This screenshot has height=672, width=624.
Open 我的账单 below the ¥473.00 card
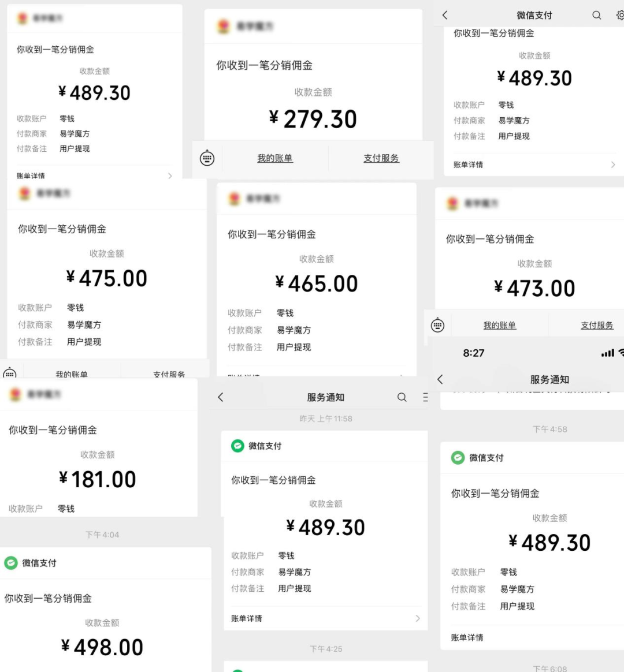click(500, 326)
